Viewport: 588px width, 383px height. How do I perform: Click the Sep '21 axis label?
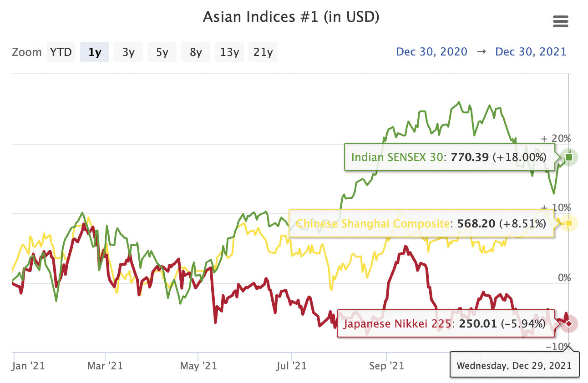coord(387,366)
